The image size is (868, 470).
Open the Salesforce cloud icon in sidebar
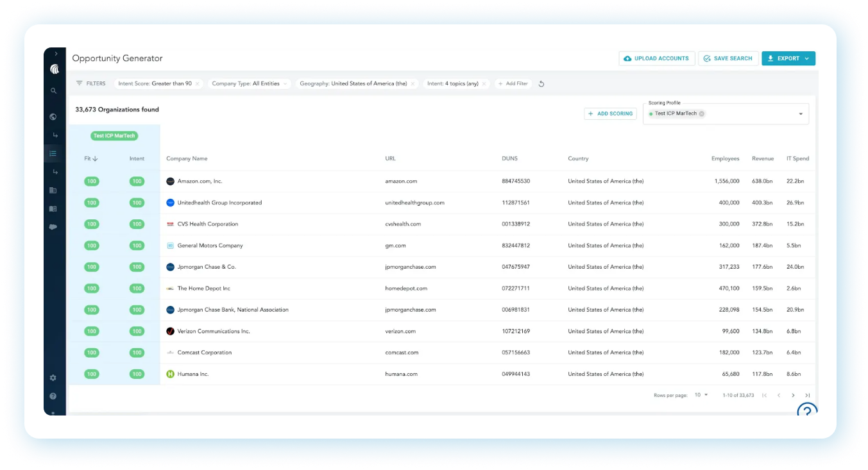tap(53, 227)
